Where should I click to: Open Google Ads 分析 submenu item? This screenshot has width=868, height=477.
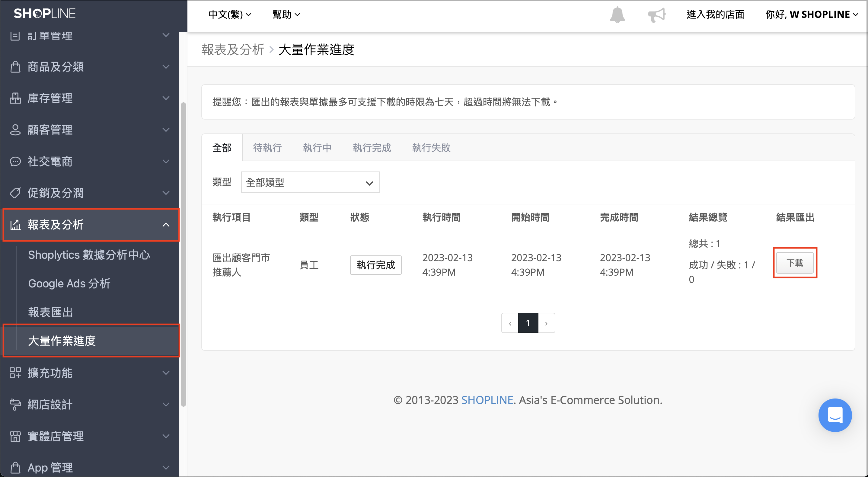(69, 283)
